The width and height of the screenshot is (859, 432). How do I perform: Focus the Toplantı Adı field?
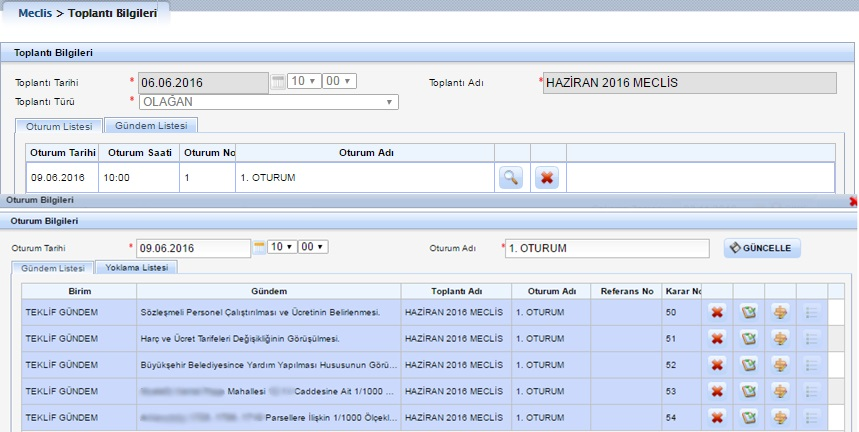(x=690, y=83)
